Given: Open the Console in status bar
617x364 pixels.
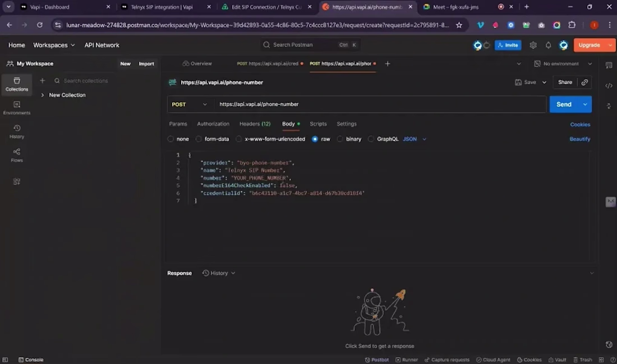Looking at the screenshot, I should pyautogui.click(x=31, y=360).
